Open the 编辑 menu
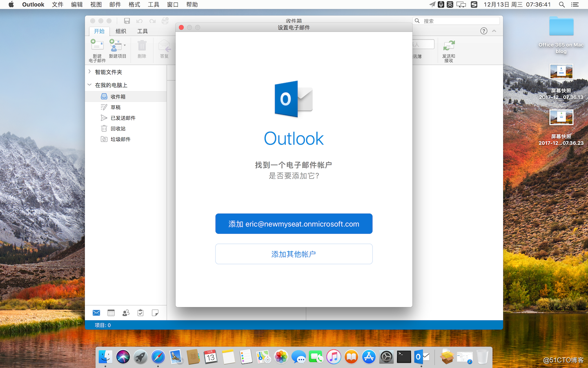The image size is (588, 368). coord(77,4)
